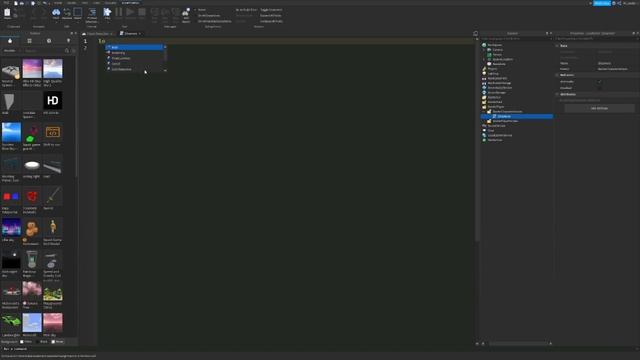Open the Toolbox Recent clock tab icon
Viewport: 640px width, 360px height.
pyautogui.click(x=49, y=41)
